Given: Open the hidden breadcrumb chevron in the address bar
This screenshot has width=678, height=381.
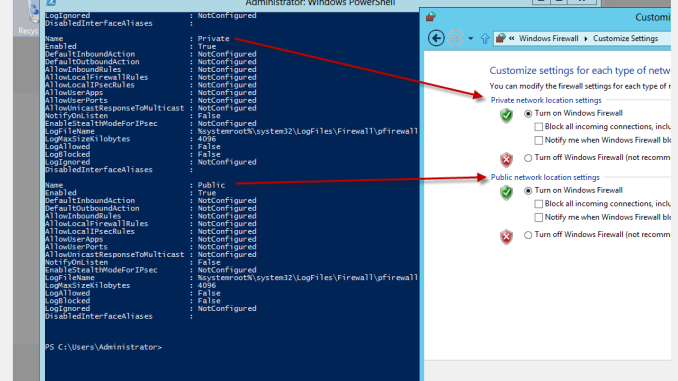Looking at the screenshot, I should click(512, 38).
